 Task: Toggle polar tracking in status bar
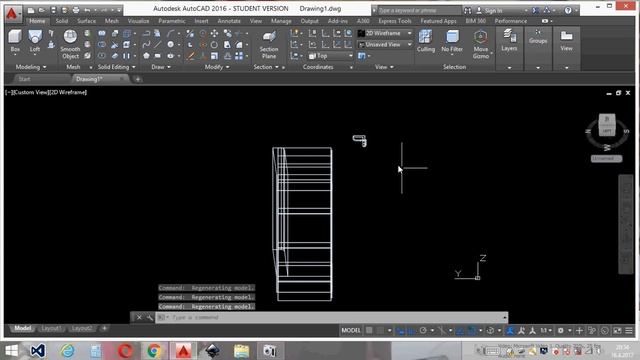click(x=423, y=331)
